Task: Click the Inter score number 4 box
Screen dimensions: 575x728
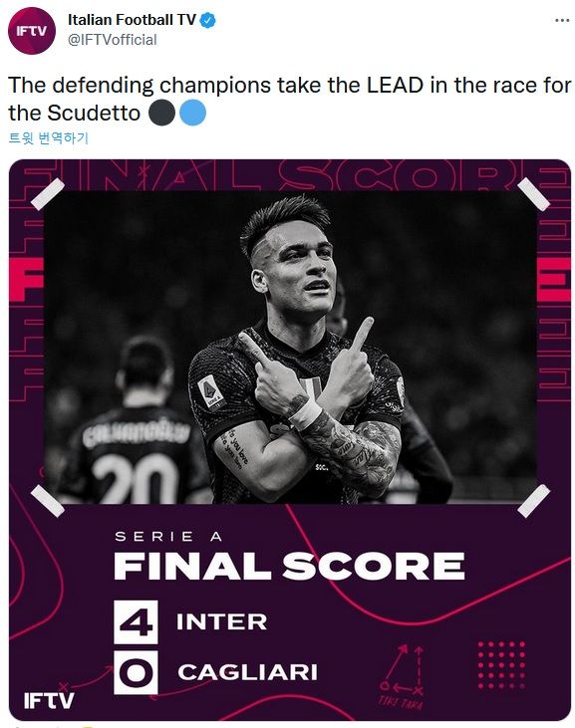Action: click(x=137, y=622)
